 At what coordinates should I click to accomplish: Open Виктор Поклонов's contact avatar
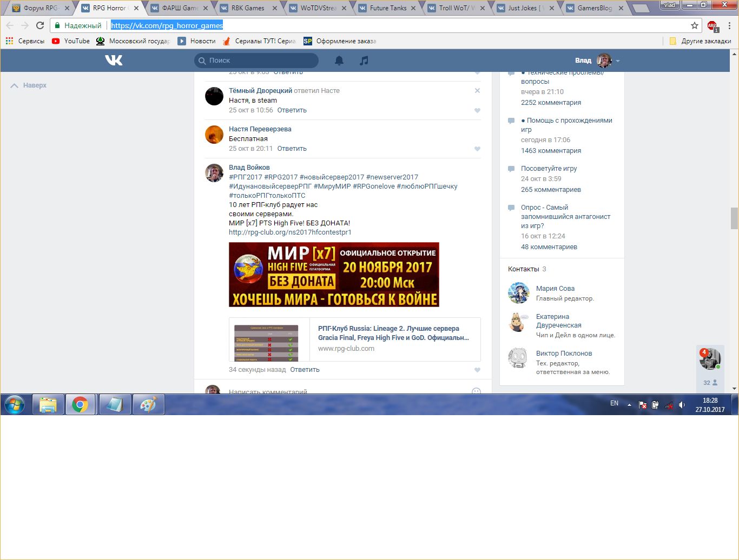click(x=518, y=358)
